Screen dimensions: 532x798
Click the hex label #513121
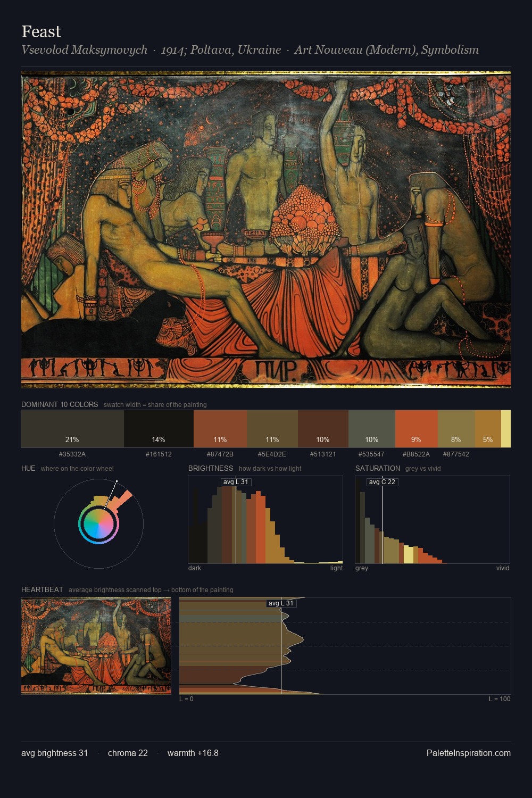coord(323,454)
